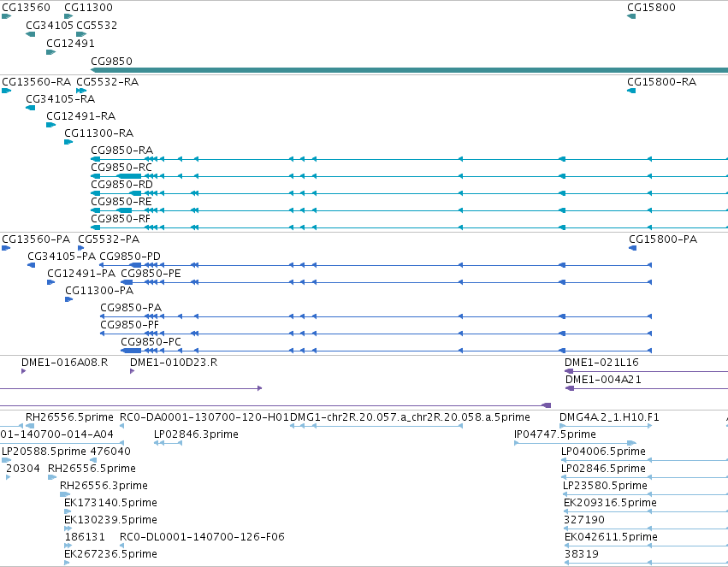Select the CG13560 gene label

pos(26,8)
